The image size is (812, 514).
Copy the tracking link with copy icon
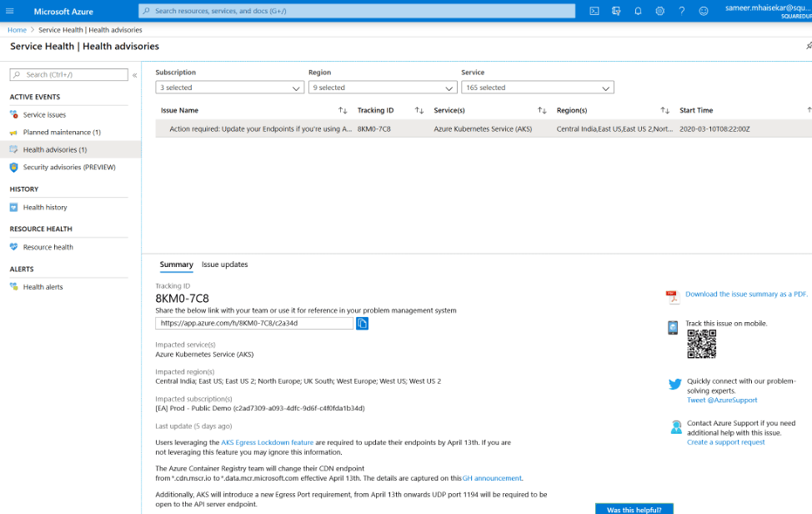click(x=362, y=323)
